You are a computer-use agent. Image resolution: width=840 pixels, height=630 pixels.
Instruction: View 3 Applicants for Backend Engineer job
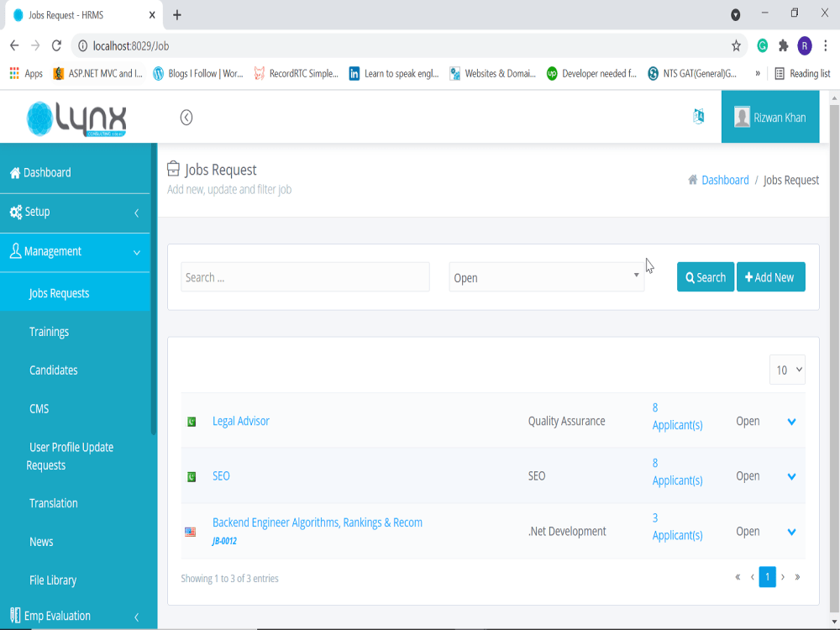[677, 527]
